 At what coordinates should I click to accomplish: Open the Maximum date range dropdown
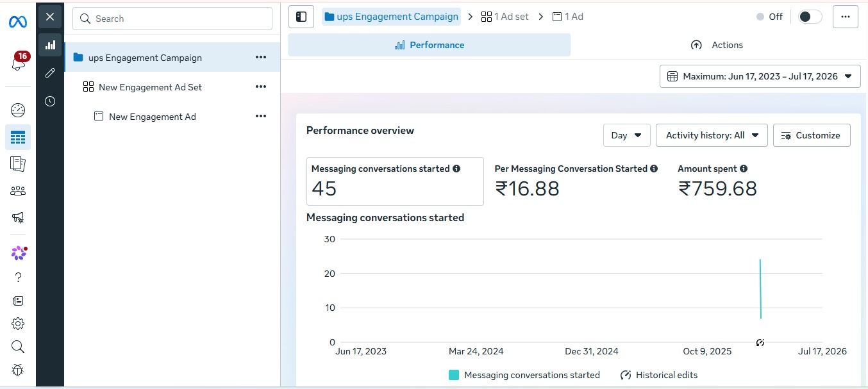pyautogui.click(x=760, y=76)
